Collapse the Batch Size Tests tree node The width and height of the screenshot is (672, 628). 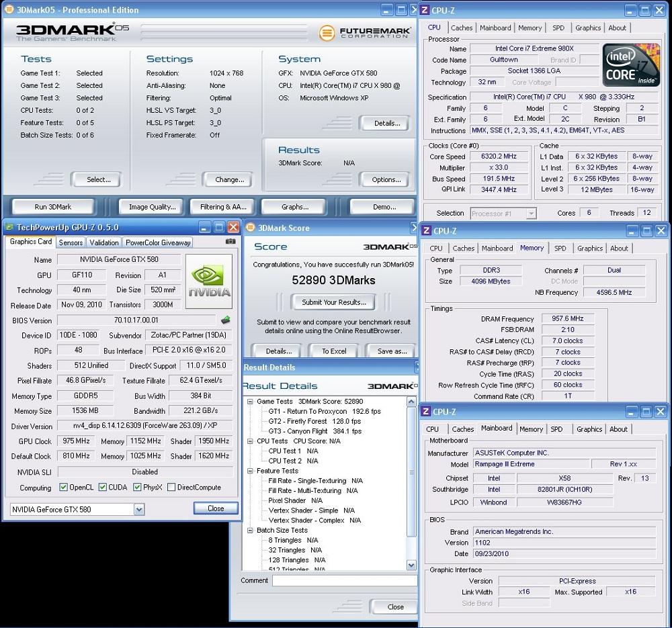click(250, 530)
